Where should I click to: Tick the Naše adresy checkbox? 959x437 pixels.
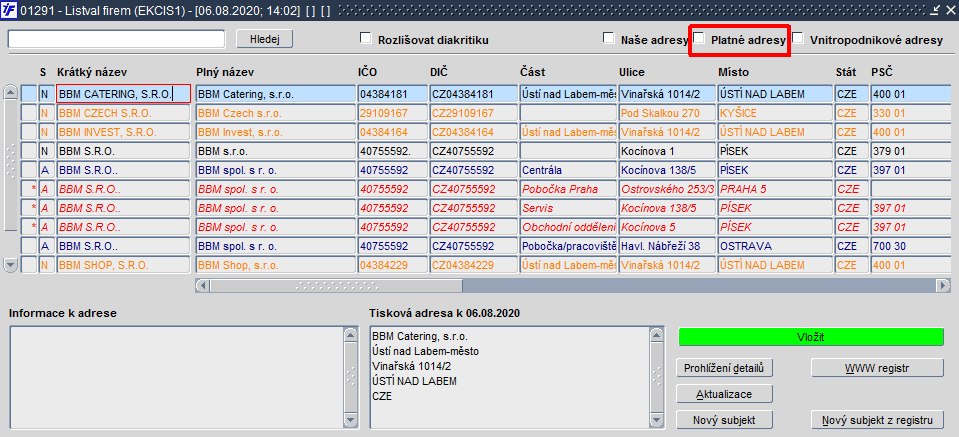point(609,39)
